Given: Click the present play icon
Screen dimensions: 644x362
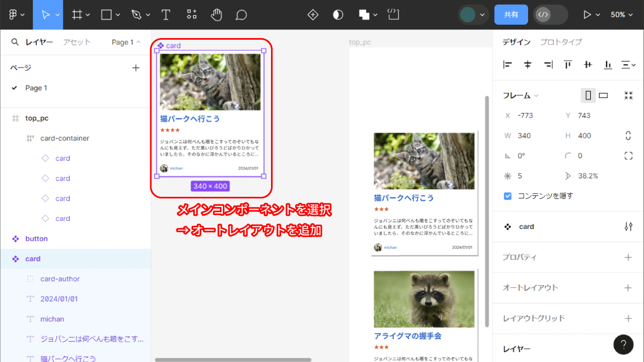Looking at the screenshot, I should [x=587, y=14].
